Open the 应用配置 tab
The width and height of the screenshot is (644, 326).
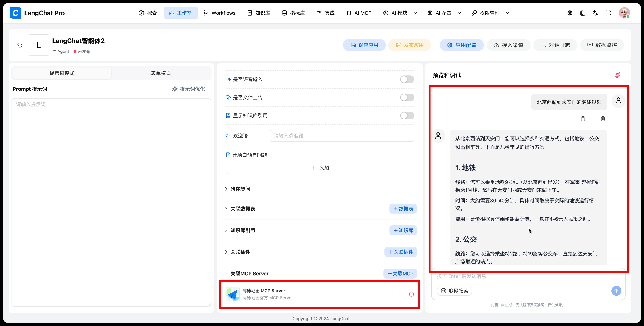tap(462, 45)
